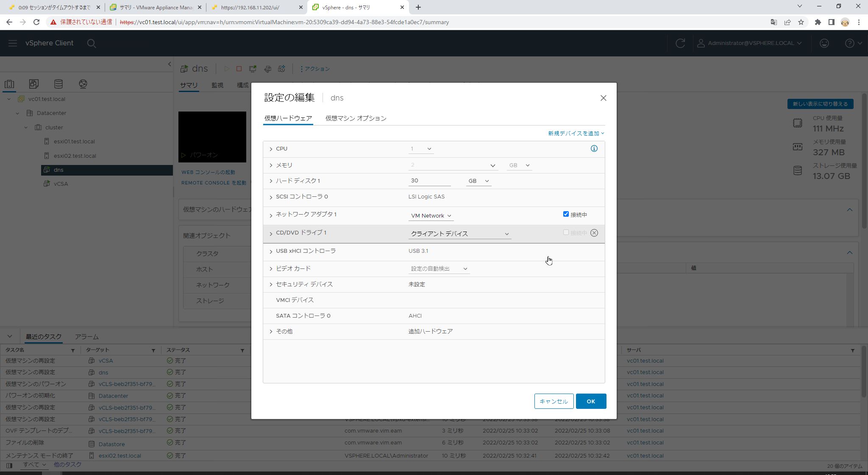Switch to Virtual Machine Options tab
This screenshot has width=868, height=475.
pyautogui.click(x=356, y=118)
